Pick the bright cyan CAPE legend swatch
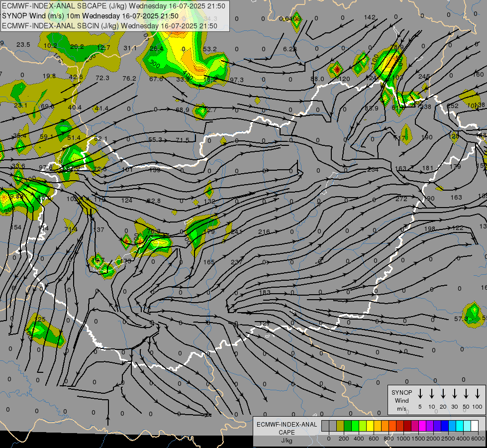This screenshot has width=487, height=448. click(x=459, y=426)
